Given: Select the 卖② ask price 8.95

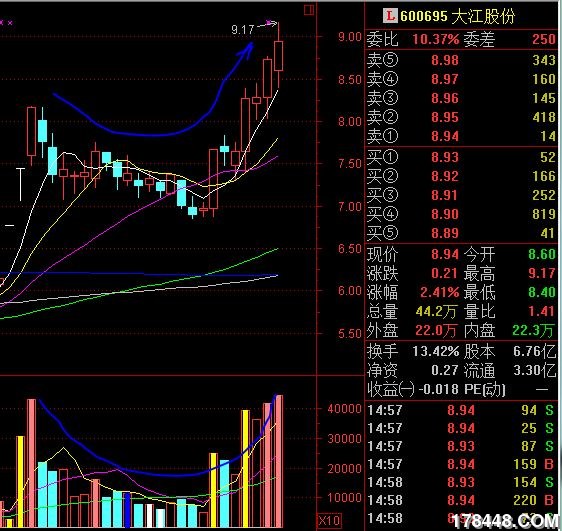Looking at the screenshot, I should (445, 117).
